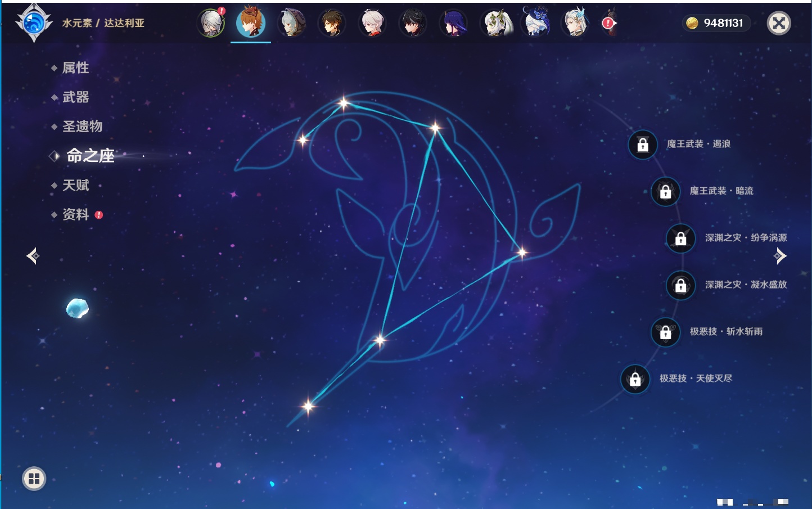Screen dimensions: 812x509
Task: Switch to the 圣遗物 artifacts tab
Action: click(x=82, y=127)
